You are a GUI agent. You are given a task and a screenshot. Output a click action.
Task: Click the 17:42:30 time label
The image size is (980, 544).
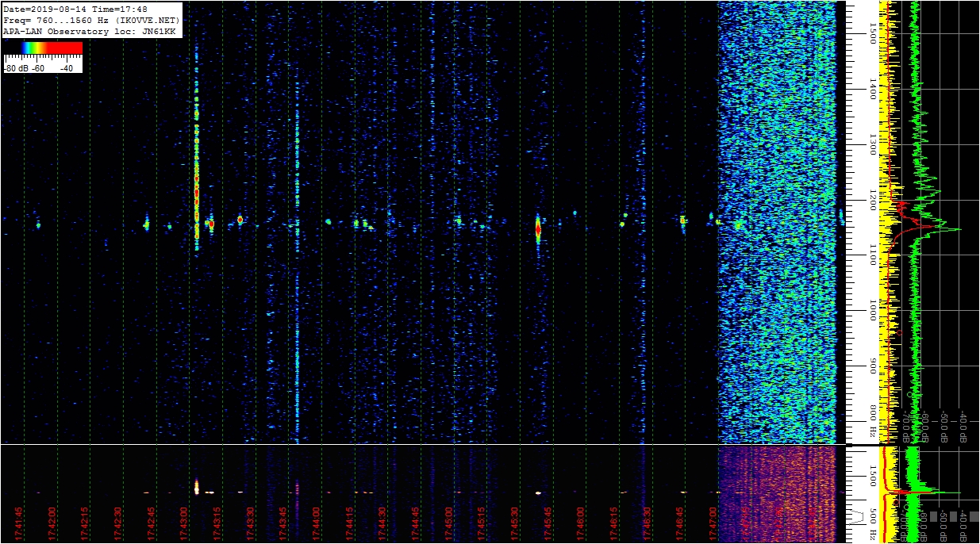[x=117, y=524]
